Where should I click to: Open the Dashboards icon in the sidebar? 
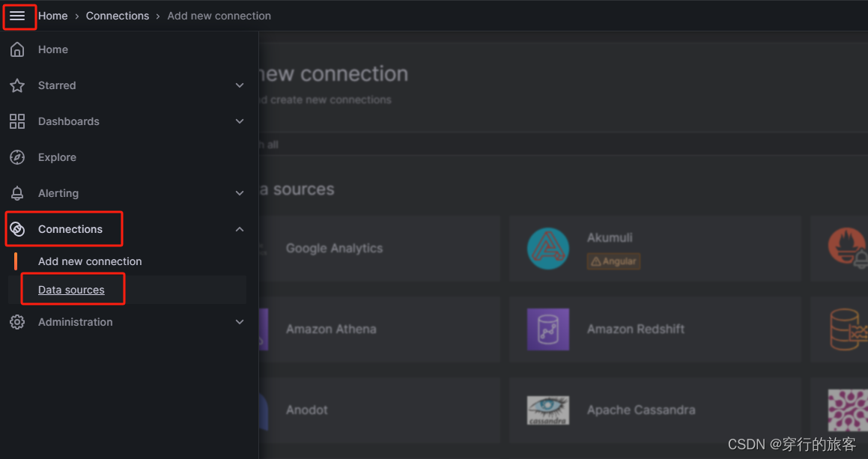tap(17, 121)
